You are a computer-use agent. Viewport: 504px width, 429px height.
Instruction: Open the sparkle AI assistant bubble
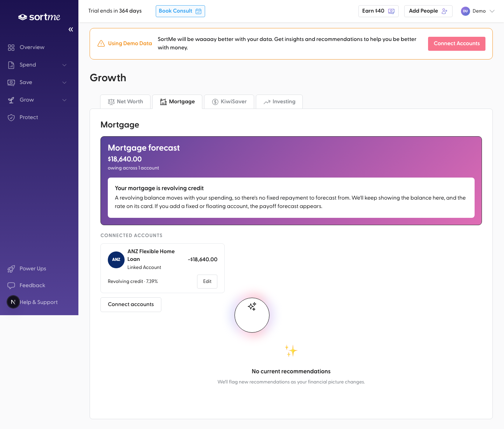click(252, 315)
